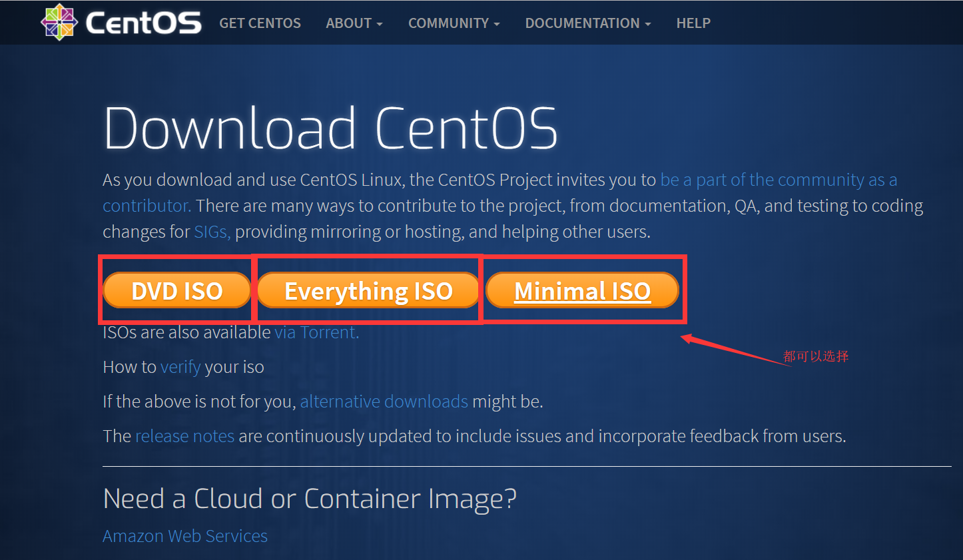Click the 'verify' link for ISO verification

(x=179, y=366)
